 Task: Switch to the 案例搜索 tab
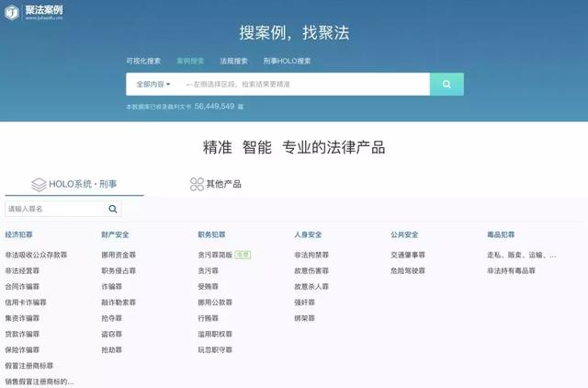[x=190, y=61]
